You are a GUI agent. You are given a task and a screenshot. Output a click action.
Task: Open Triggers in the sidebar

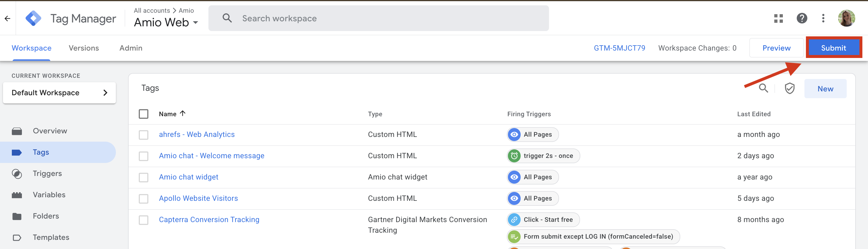pos(47,174)
